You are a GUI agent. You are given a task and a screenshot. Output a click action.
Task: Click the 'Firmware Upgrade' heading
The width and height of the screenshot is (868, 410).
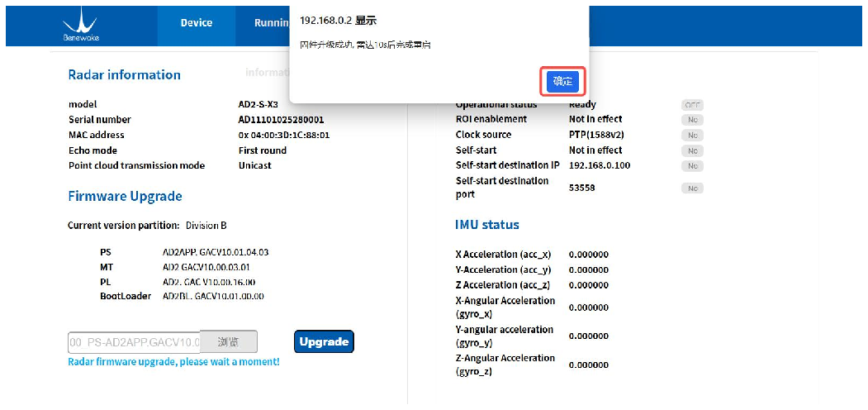pyautogui.click(x=125, y=196)
